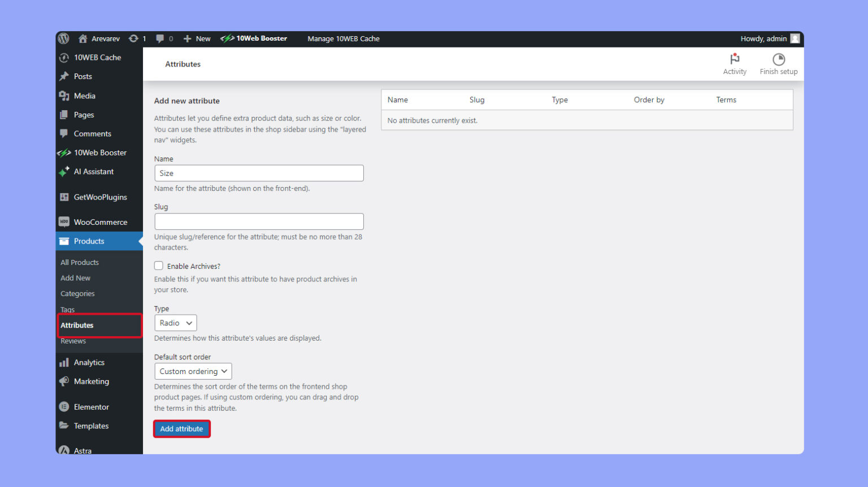Click the 10Web Booster icon in the toolbar
Screen dimensions: 868x487
point(228,38)
